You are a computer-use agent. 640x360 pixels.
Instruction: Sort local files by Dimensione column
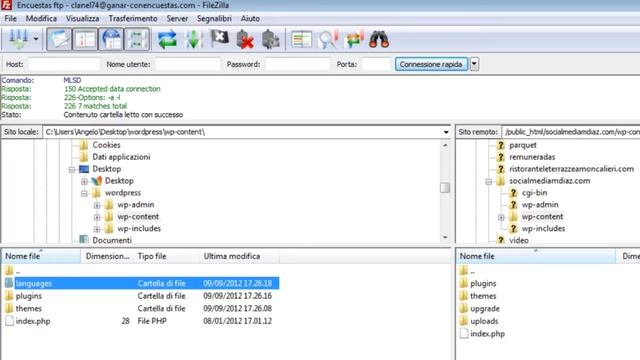pyautogui.click(x=107, y=256)
